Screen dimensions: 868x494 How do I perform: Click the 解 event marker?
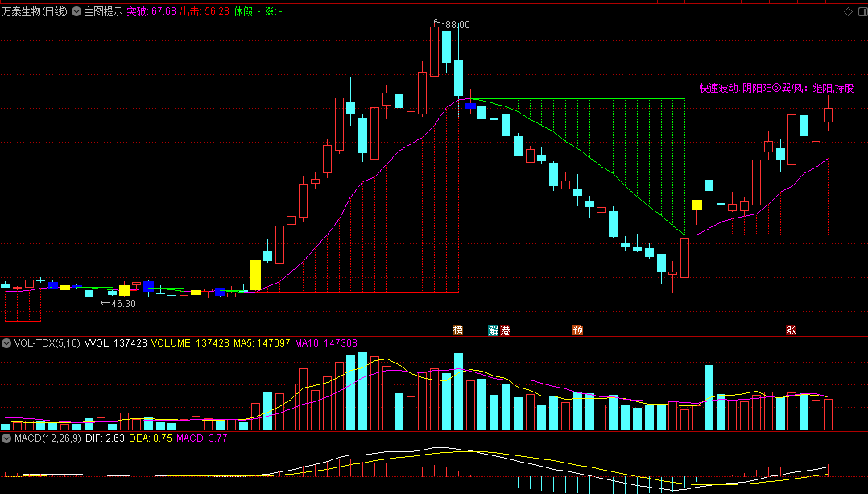[494, 330]
